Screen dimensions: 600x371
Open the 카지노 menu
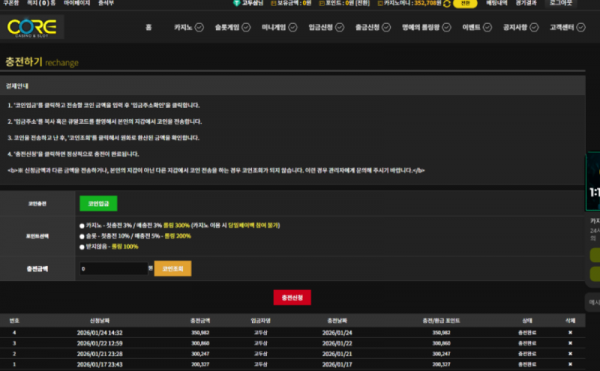[x=183, y=27]
